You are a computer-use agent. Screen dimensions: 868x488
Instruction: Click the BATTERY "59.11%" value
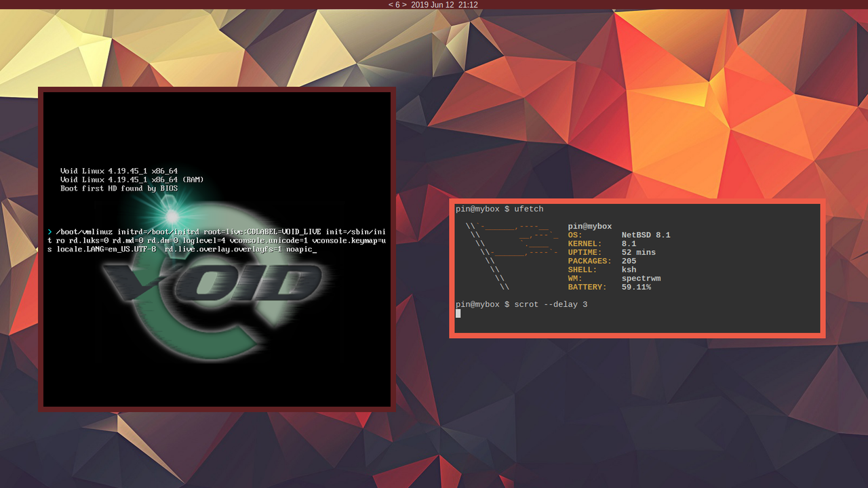(x=636, y=287)
